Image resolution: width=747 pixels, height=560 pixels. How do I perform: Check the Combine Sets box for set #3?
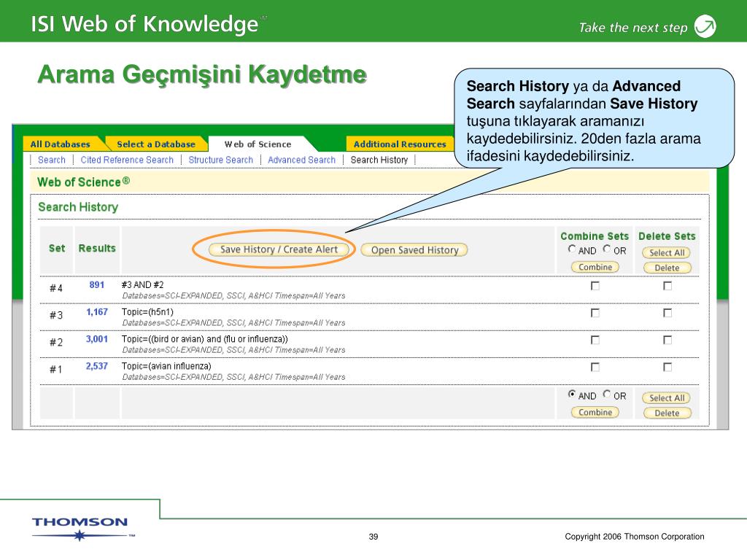click(595, 313)
